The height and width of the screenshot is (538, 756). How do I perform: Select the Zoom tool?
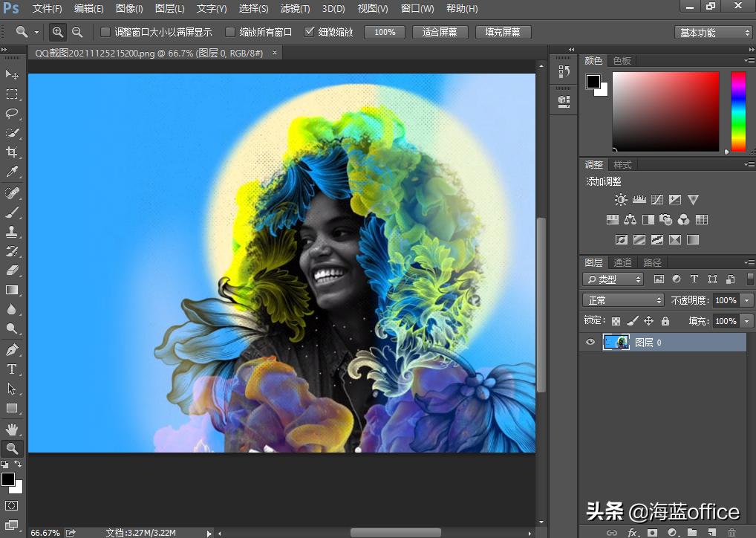click(x=10, y=448)
